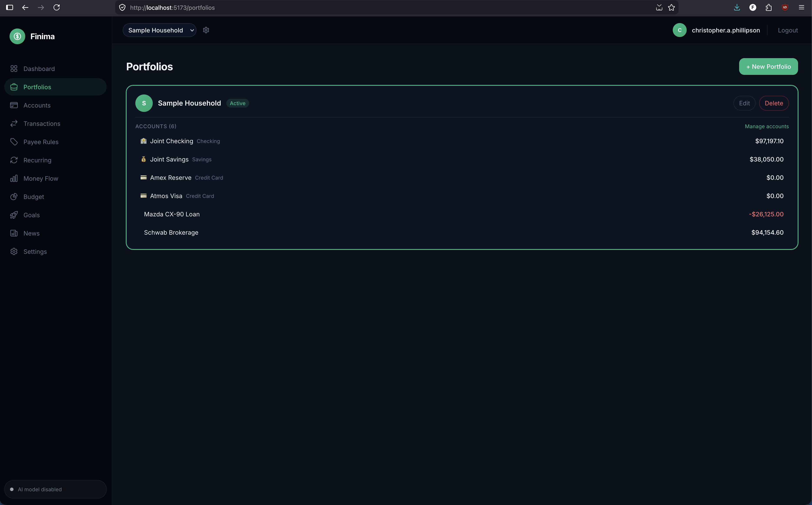
Task: Click the ACCOUNTS (6) heading
Action: pos(156,126)
